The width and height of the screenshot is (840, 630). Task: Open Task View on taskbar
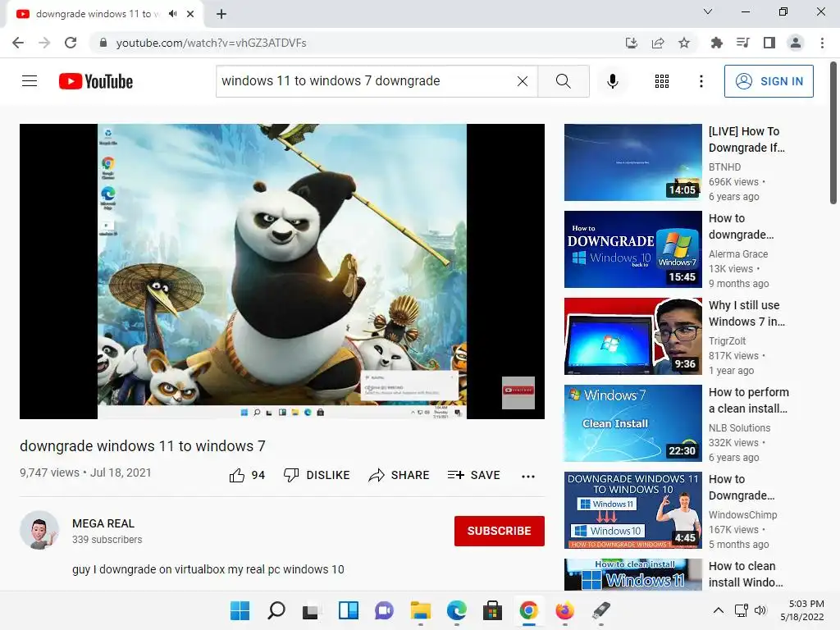(x=311, y=610)
